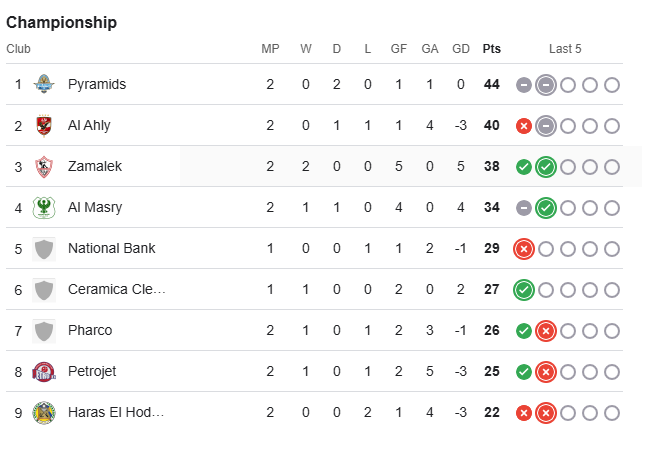
Task: Click Ceramica Cleopatra's green win icon
Action: (x=524, y=290)
